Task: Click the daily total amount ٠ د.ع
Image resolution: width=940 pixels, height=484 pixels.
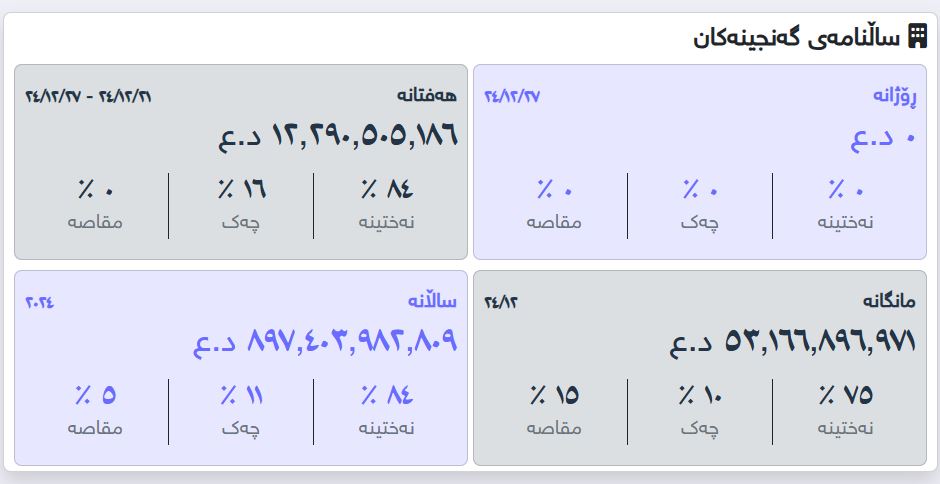Action: 883,137
